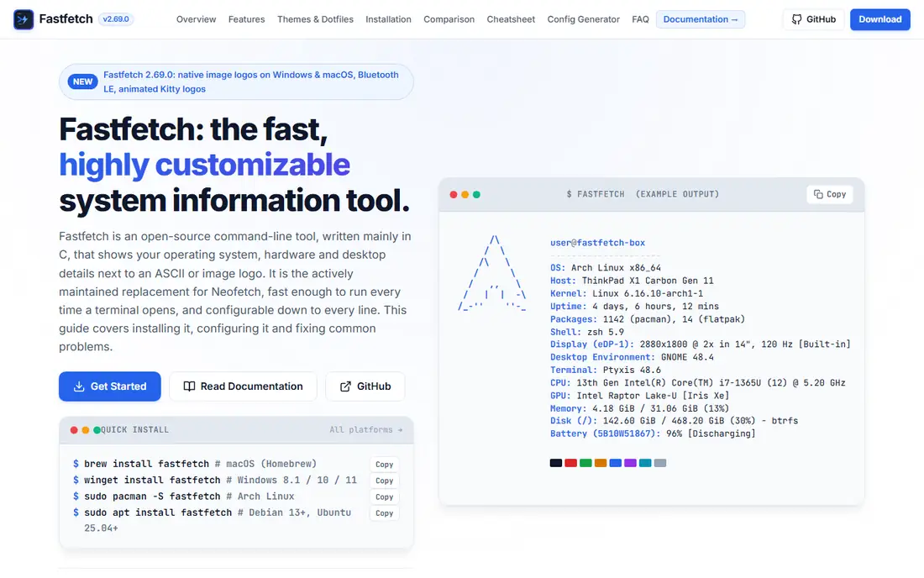This screenshot has width=924, height=578.
Task: Open the Overview nav item
Action: click(197, 19)
